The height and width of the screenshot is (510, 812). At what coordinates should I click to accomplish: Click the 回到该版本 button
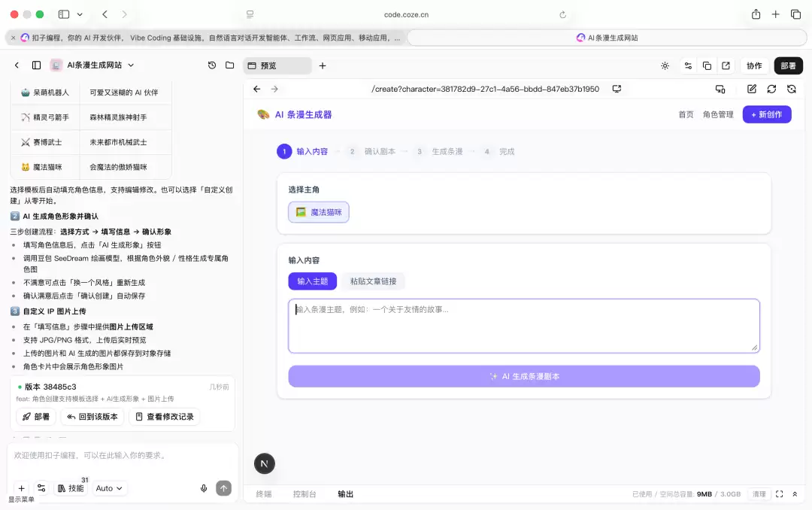pyautogui.click(x=92, y=417)
